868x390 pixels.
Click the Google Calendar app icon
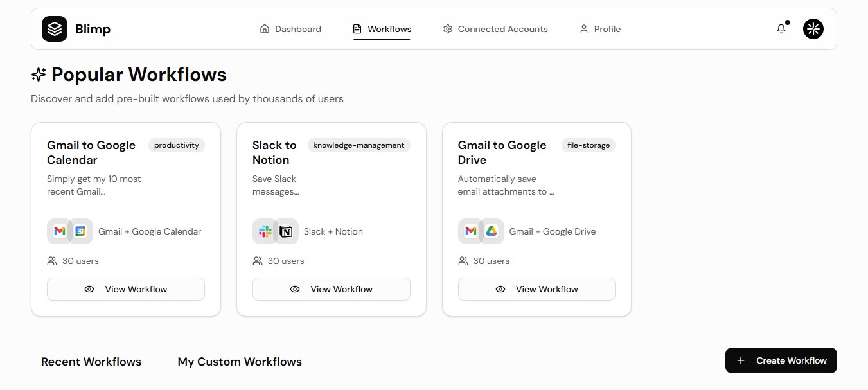80,231
